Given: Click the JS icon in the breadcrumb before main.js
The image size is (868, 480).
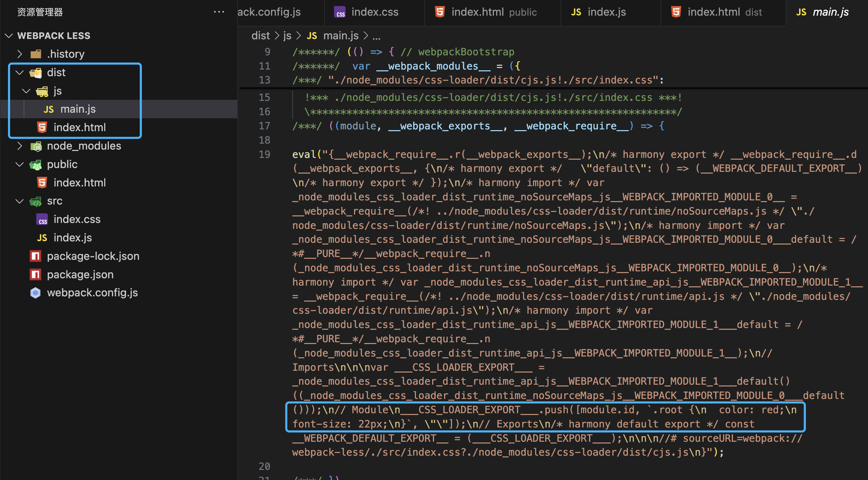Looking at the screenshot, I should coord(311,35).
